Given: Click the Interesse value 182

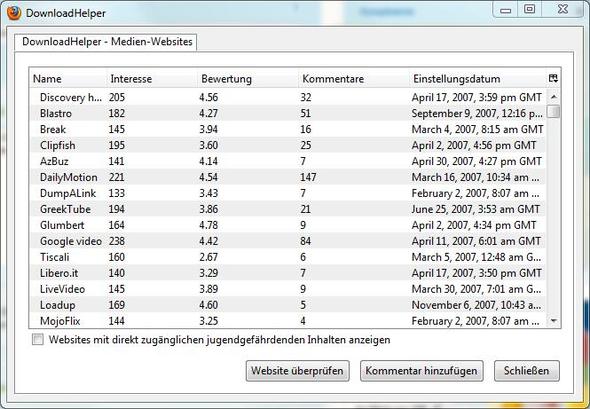Looking at the screenshot, I should pos(117,113).
